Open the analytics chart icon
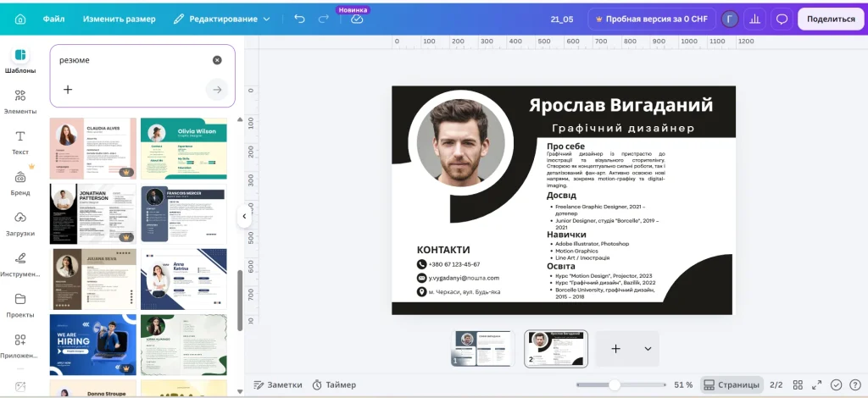 [754, 19]
